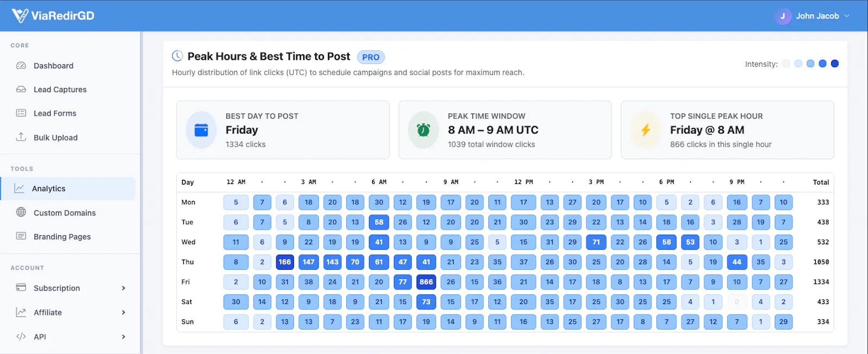868x354 pixels.
Task: Expand the API submenu chevron
Action: (124, 337)
